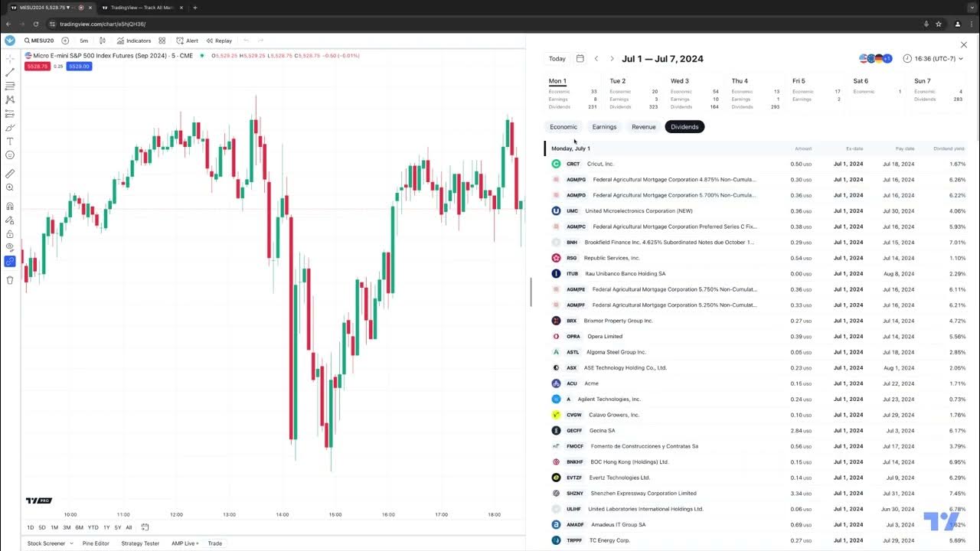
Task: Click the Today button in calendar
Action: click(557, 59)
